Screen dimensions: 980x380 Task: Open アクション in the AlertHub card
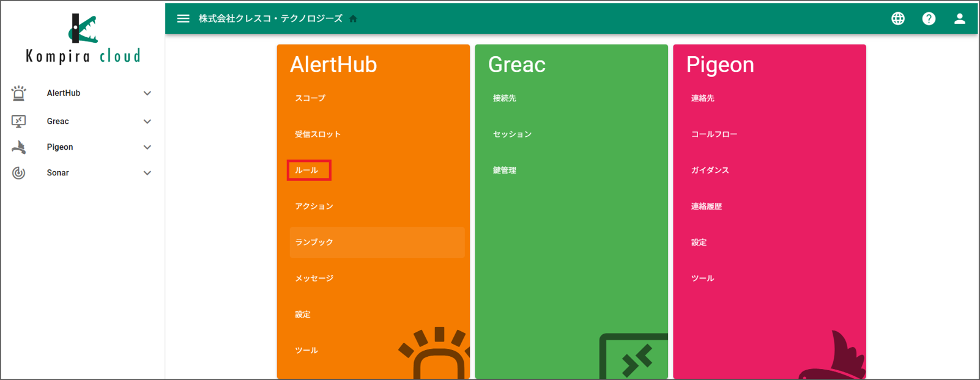(314, 206)
